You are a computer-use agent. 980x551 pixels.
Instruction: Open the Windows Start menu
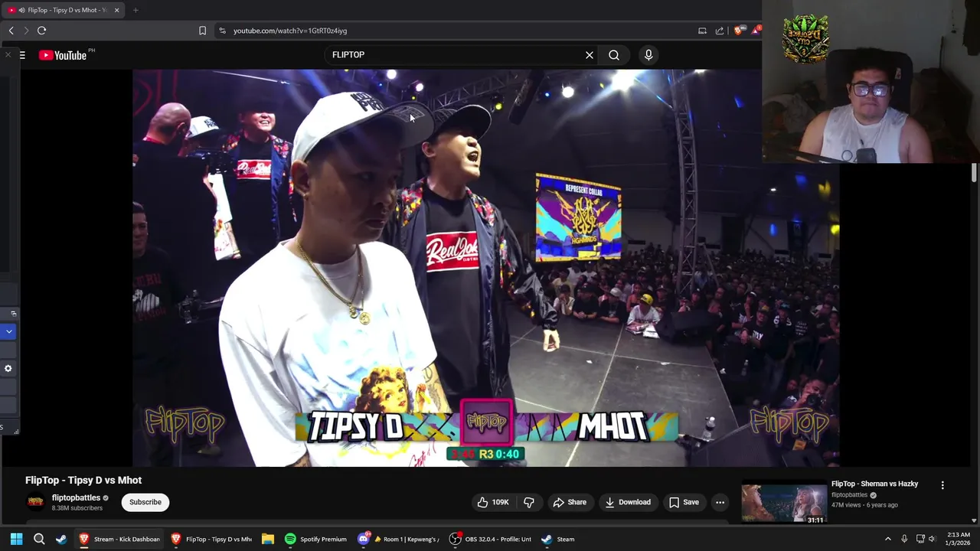click(x=16, y=539)
